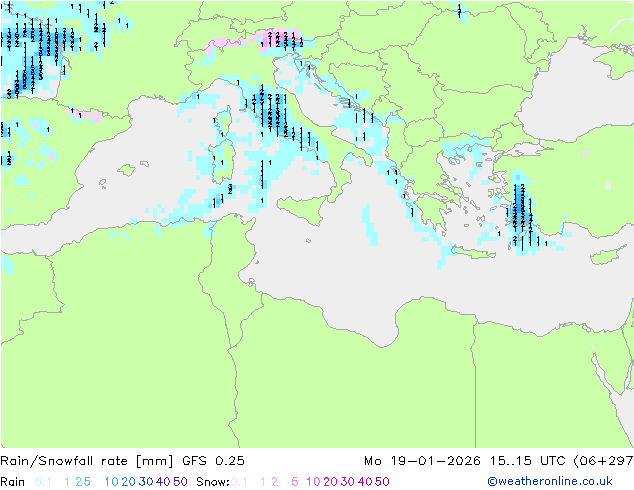
Task: Click the snow legend value 10
Action: (x=313, y=482)
